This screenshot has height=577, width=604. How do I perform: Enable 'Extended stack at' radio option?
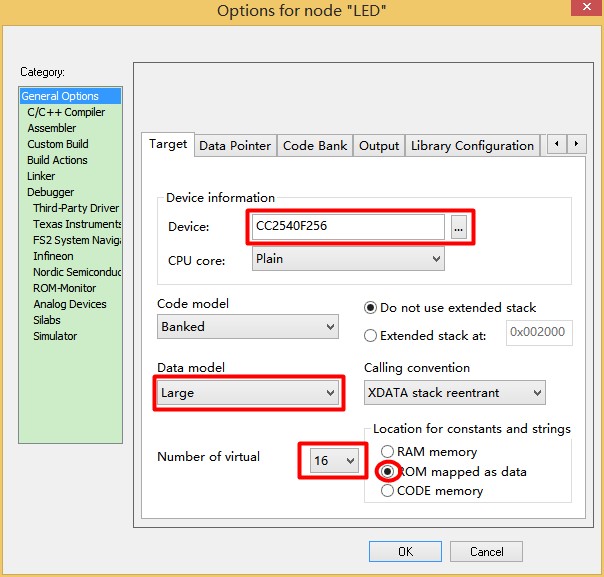[x=370, y=336]
